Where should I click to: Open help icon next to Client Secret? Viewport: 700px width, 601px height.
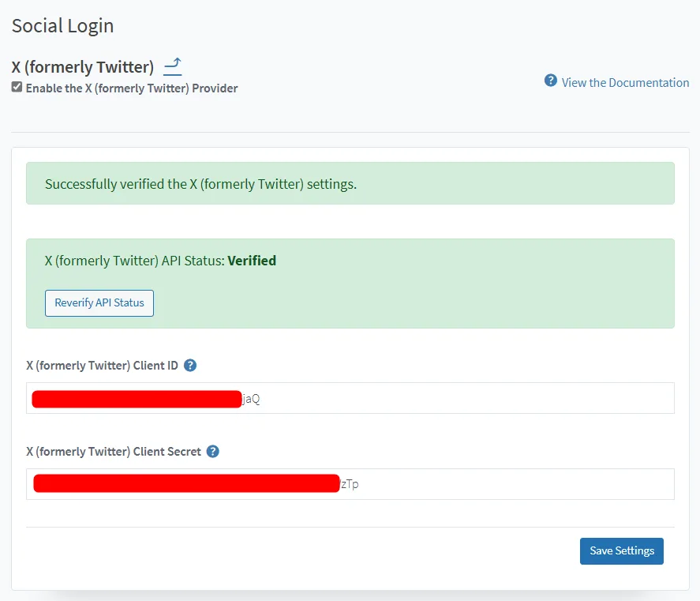point(213,451)
